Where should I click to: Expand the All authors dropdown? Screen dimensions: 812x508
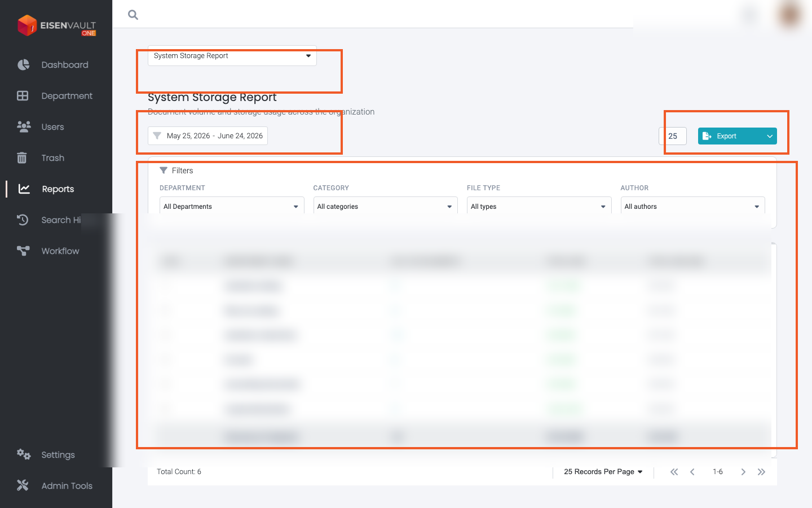pyautogui.click(x=693, y=207)
